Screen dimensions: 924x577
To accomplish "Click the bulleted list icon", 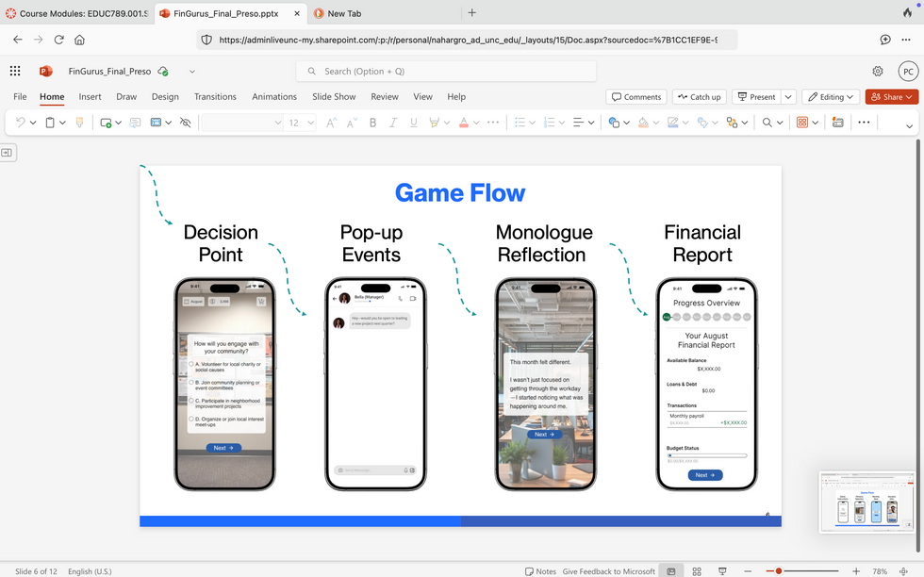I will (x=520, y=123).
